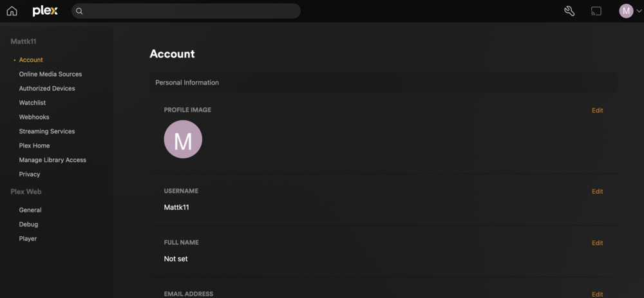Open the Watchlist settings page
Screen dimensions: 644x298
[x=32, y=102]
